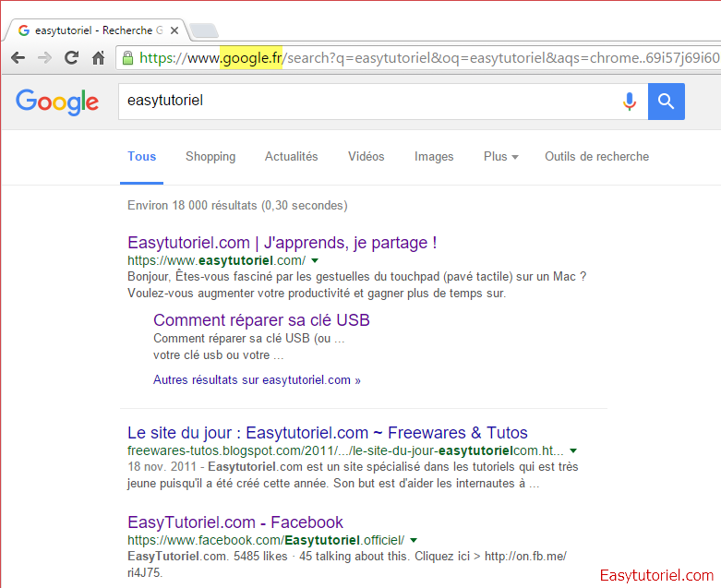Viewport: 721px width, 588px height.
Task: Expand the arrow beside freewares-tutos.blogspot.com URL
Action: [573, 450]
